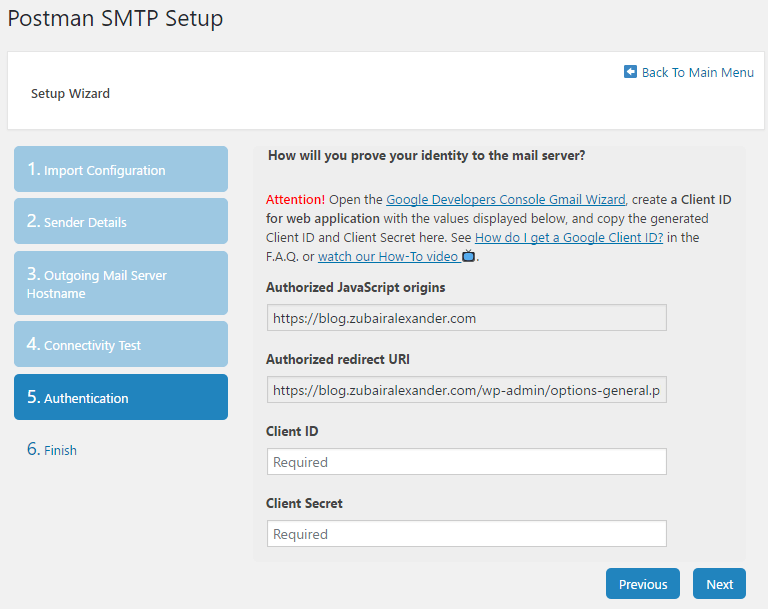The height and width of the screenshot is (609, 768).
Task: Go to step 1 Import Configuration
Action: [121, 169]
